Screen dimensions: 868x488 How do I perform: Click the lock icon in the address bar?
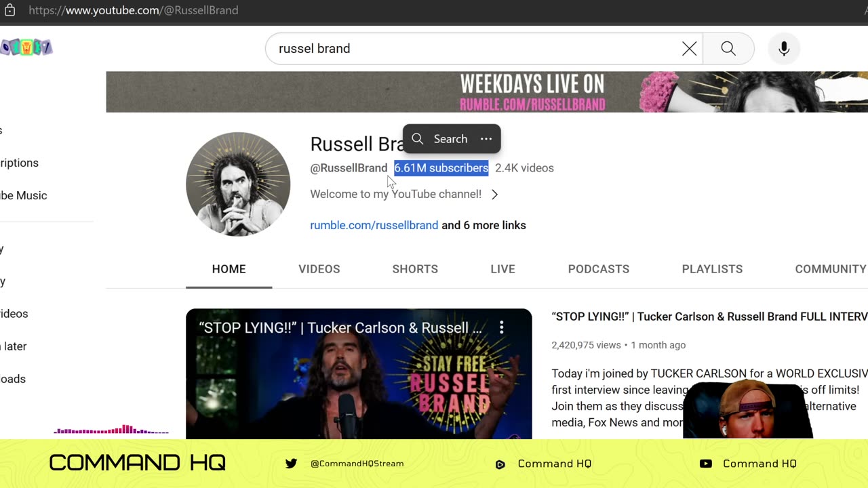9,10
